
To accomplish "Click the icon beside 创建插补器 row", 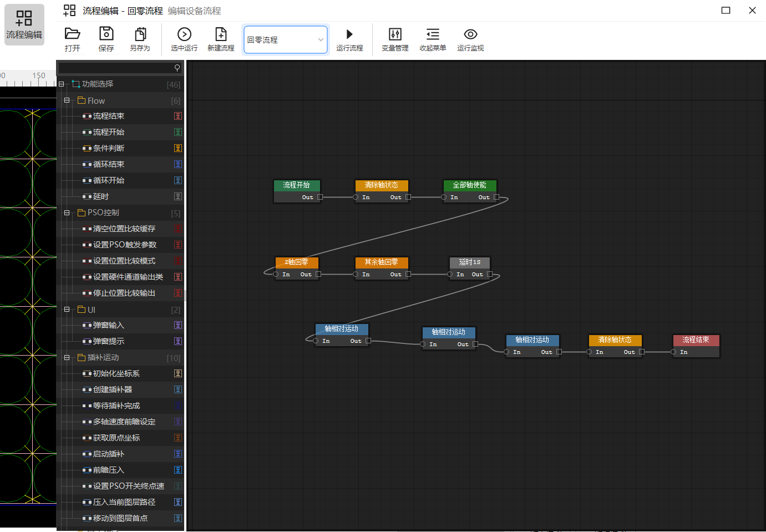I will 178,389.
